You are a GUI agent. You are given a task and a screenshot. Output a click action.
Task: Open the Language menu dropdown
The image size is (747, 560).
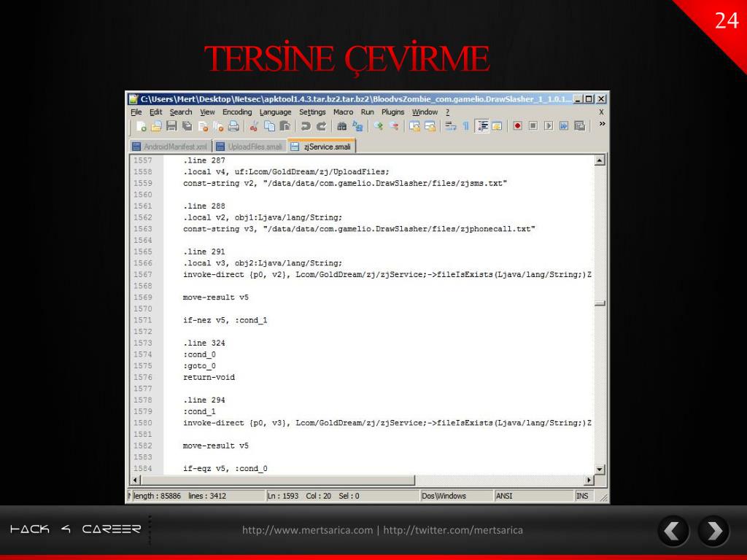[275, 112]
